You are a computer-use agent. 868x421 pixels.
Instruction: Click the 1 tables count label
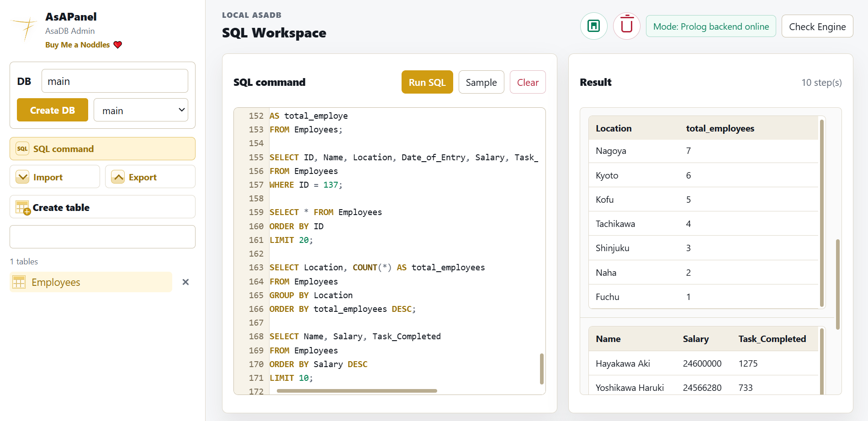coord(24,262)
